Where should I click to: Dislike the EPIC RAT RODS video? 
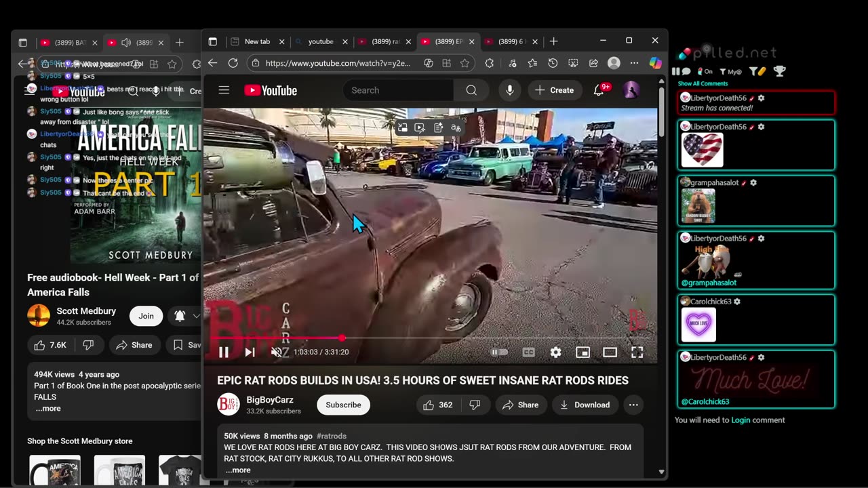pos(475,405)
